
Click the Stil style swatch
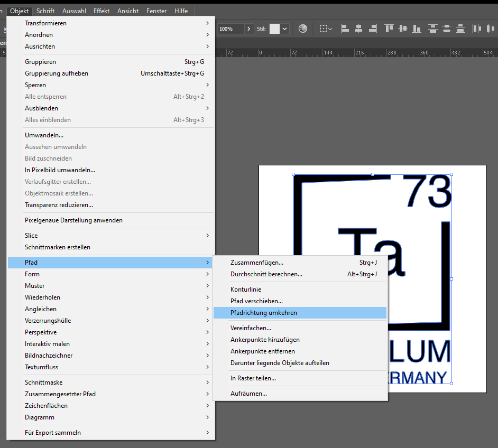click(x=274, y=29)
